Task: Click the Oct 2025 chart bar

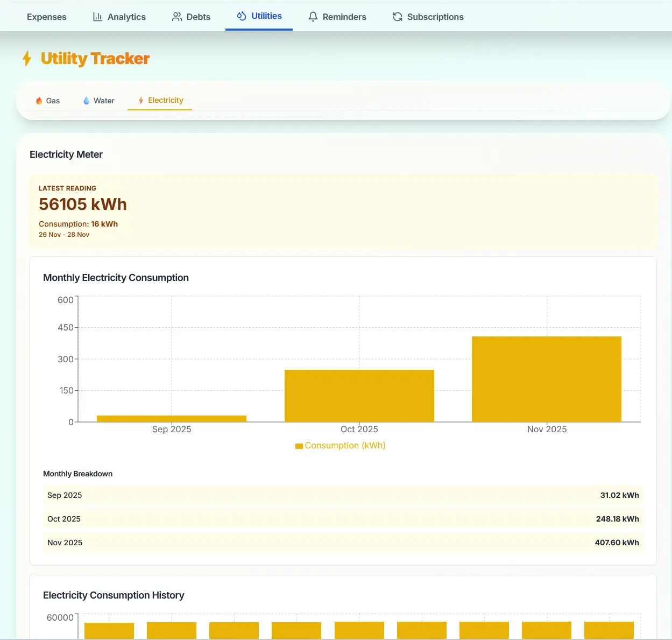Action: [x=359, y=396]
